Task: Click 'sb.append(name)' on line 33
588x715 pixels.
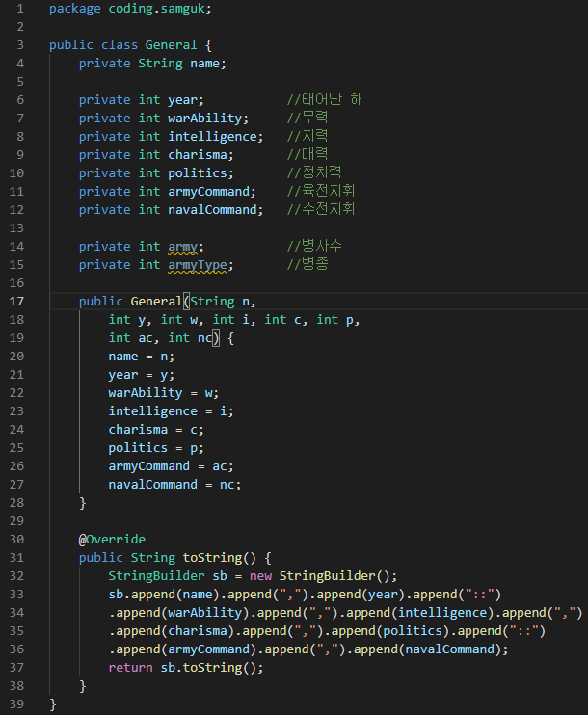Action: [x=164, y=595]
